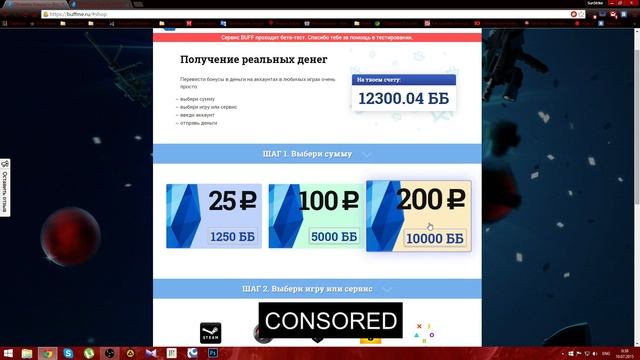Open Visual Studio from the taskbar
The height and width of the screenshot is (360, 640).
click(x=151, y=353)
